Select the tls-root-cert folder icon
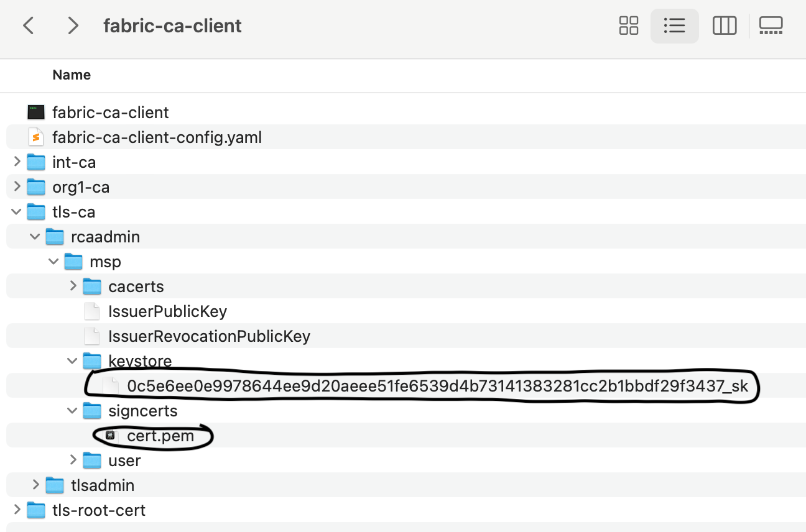The width and height of the screenshot is (806, 532). (37, 510)
